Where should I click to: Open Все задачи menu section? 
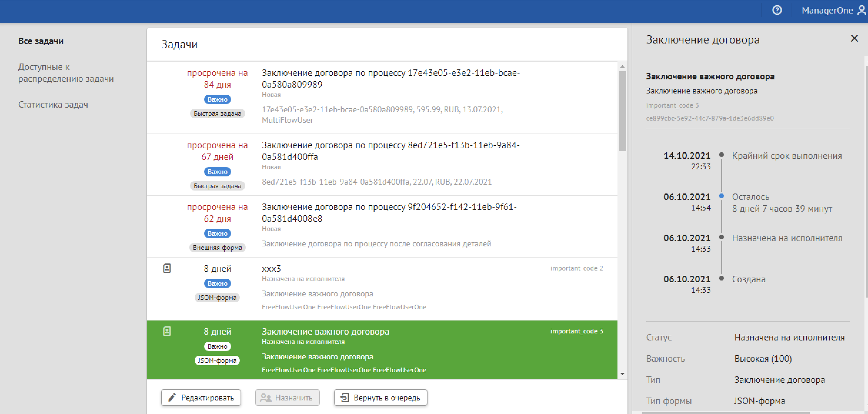tap(41, 41)
